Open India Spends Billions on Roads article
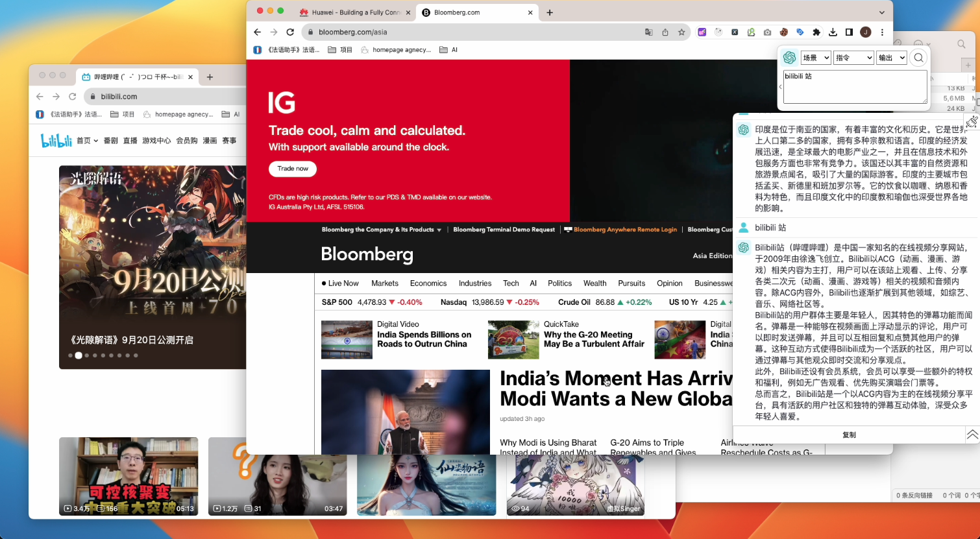Image resolution: width=980 pixels, height=539 pixels. 424,339
